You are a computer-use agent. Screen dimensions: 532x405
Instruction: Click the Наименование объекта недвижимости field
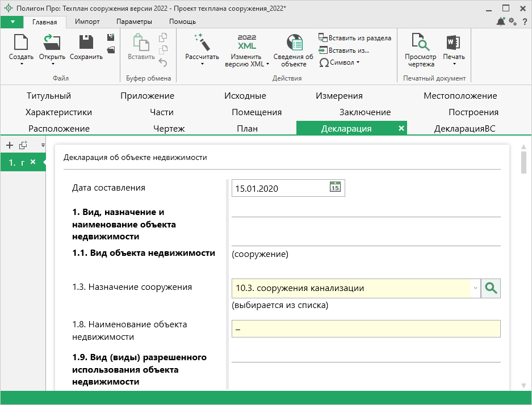click(366, 329)
